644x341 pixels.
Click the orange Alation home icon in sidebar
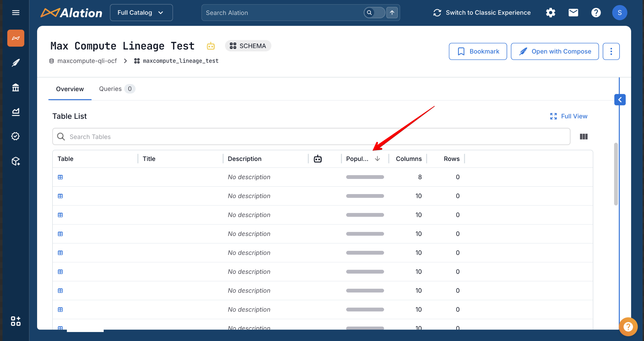16,38
